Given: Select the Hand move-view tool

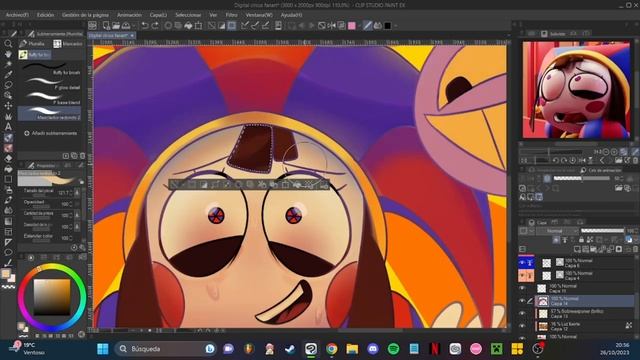Looking at the screenshot, I should pyautogui.click(x=8, y=53).
